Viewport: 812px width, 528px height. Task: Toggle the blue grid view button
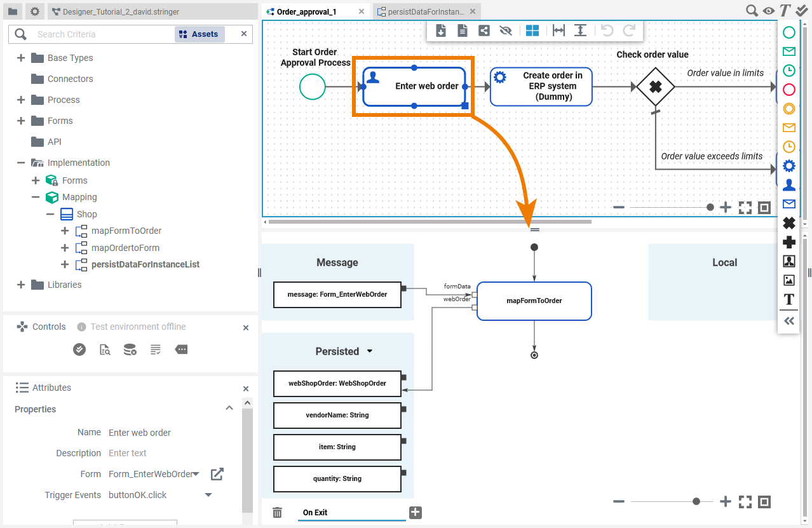coord(532,30)
